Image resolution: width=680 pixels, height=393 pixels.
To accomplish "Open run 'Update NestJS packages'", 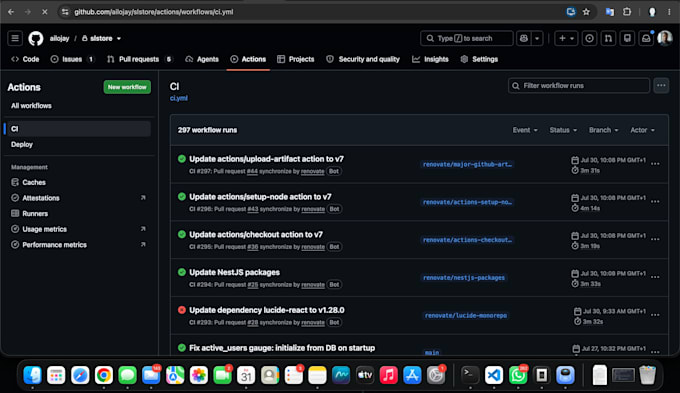I will tap(234, 272).
